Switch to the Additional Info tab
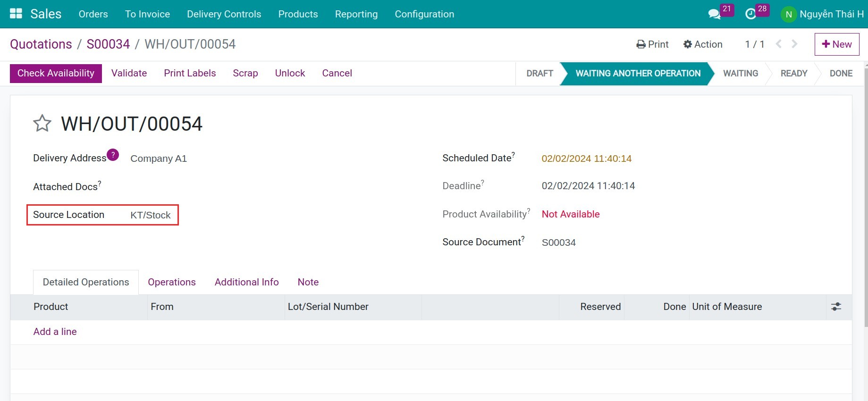Image resolution: width=868 pixels, height=401 pixels. click(x=246, y=282)
